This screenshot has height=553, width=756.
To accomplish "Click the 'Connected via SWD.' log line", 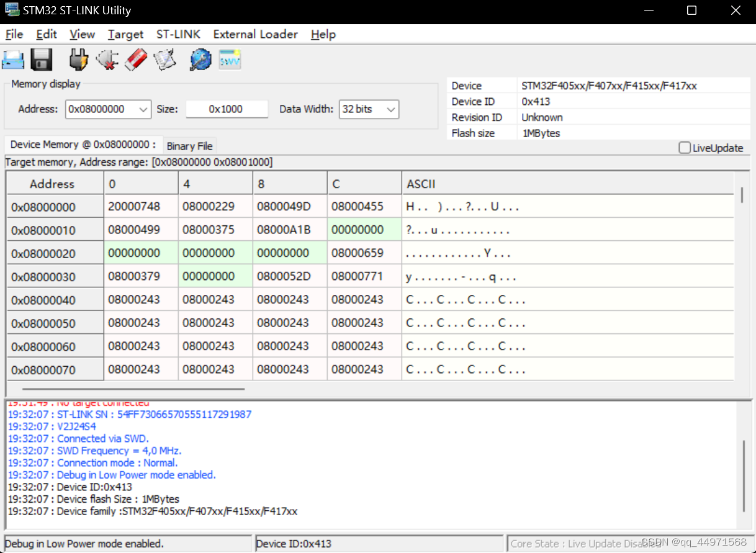I will (78, 438).
